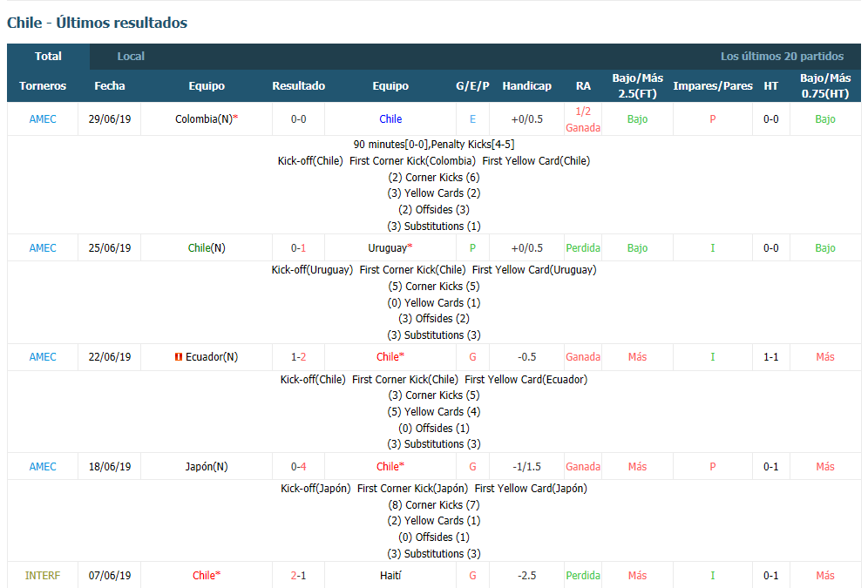Open the AMEC link for 18/06/19 match
Image resolution: width=868 pixels, height=588 pixels.
point(43,466)
